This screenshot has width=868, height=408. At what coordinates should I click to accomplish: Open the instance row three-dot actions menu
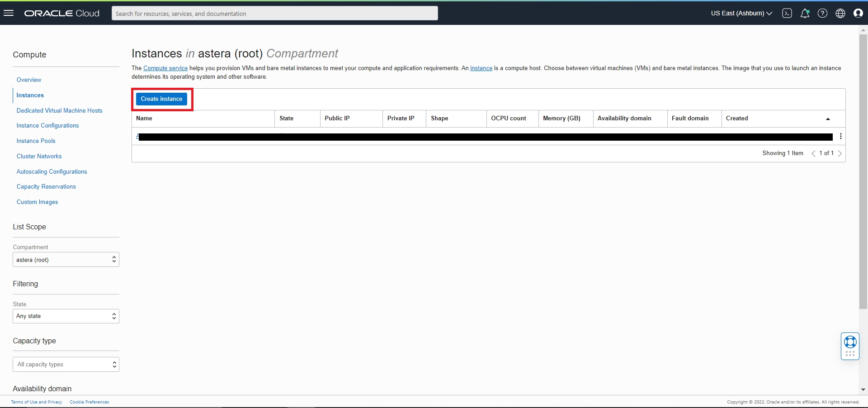point(840,136)
